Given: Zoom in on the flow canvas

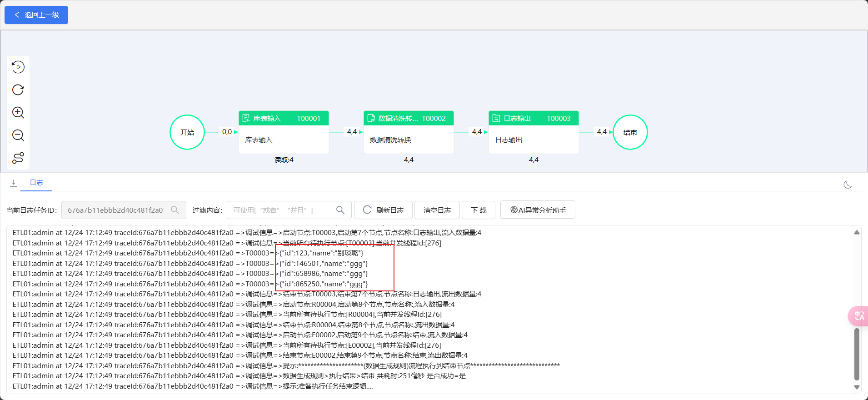Looking at the screenshot, I should [x=18, y=113].
